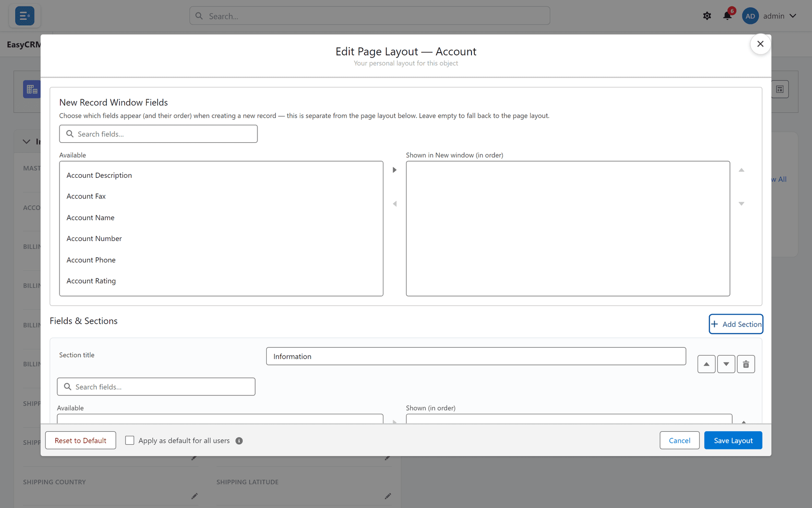Save the page layout
This screenshot has width=812, height=508.
[733, 441]
